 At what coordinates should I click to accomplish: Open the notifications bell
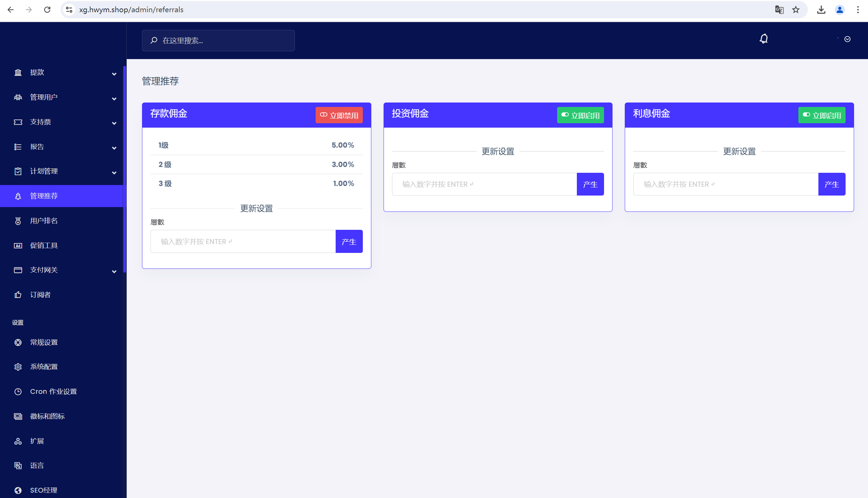click(x=764, y=39)
